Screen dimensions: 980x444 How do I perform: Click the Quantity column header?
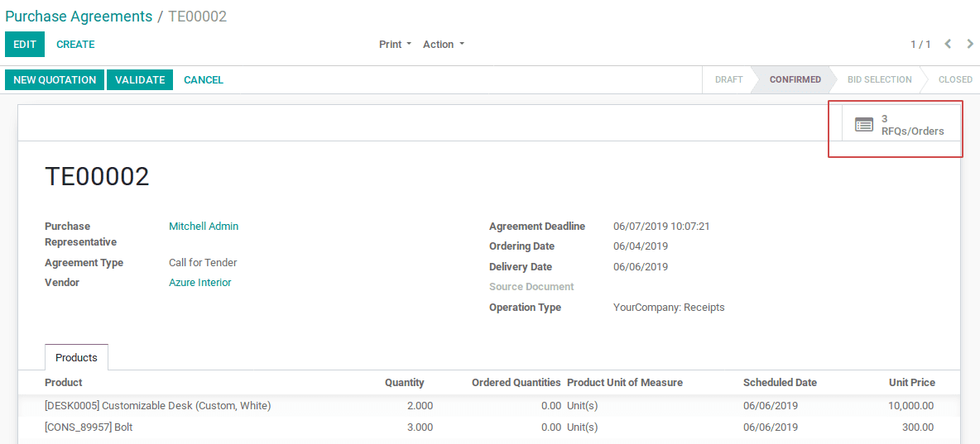click(x=405, y=382)
